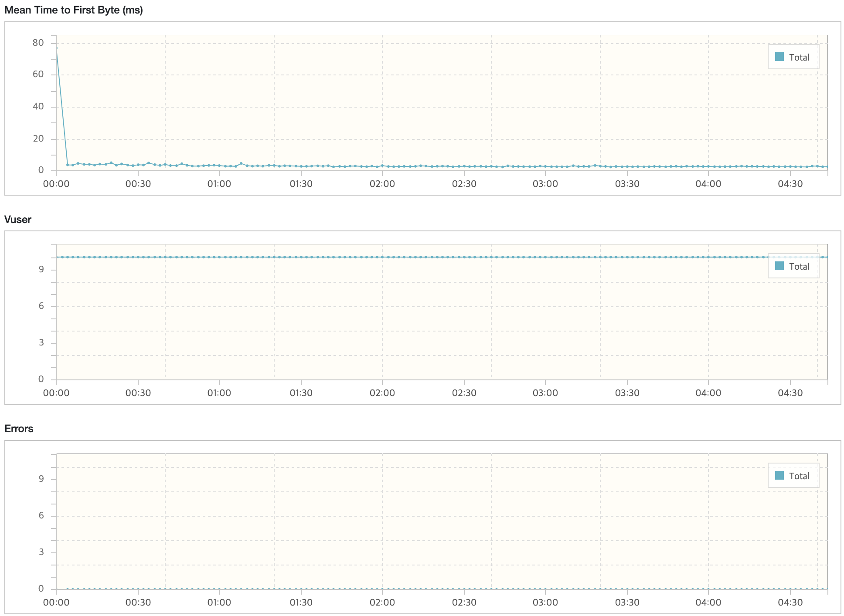This screenshot has width=844, height=616.
Task: Click the 00:30 x-axis label in Vuser chart
Action: click(x=138, y=393)
